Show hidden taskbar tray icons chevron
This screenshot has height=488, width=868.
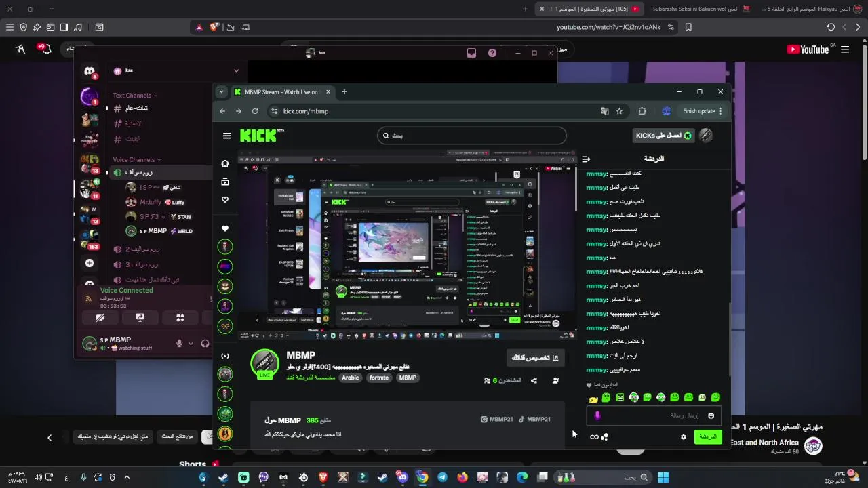126,477
